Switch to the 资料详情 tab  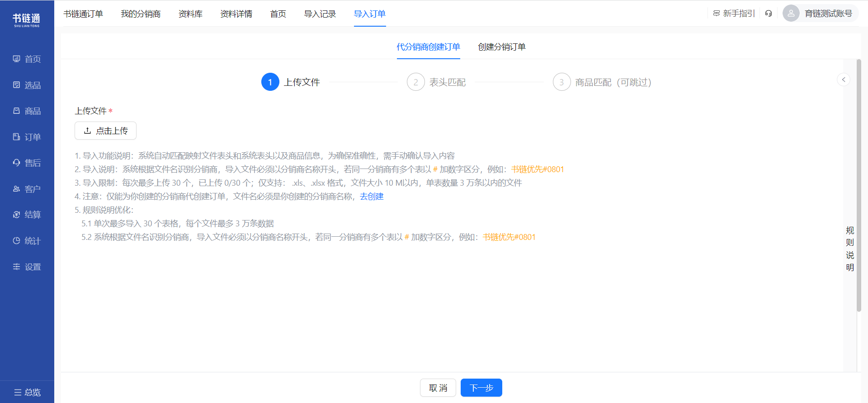(236, 14)
